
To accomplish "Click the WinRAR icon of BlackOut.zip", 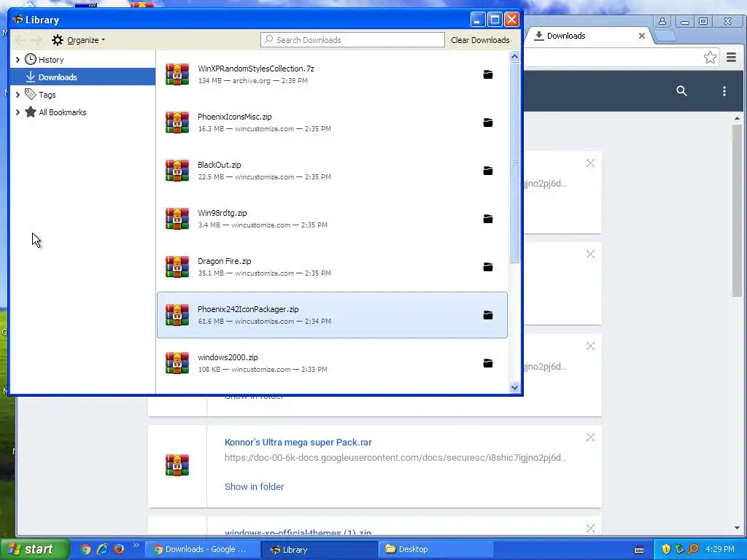I will coord(177,171).
